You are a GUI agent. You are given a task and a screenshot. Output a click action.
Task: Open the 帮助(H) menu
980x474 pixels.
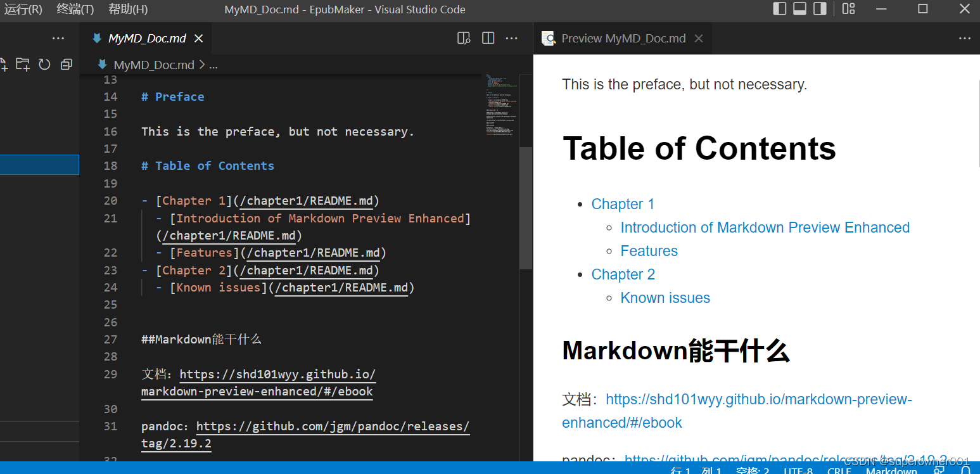pyautogui.click(x=128, y=10)
